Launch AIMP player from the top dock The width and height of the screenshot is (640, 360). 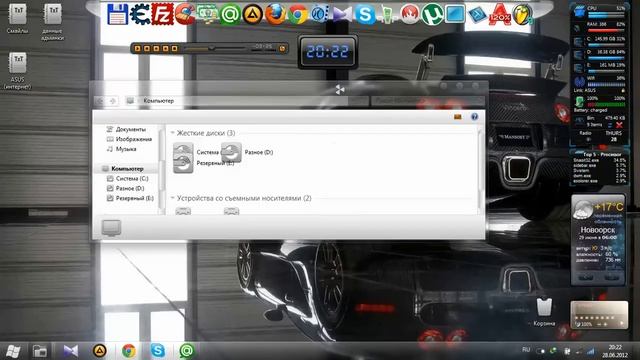point(253,15)
